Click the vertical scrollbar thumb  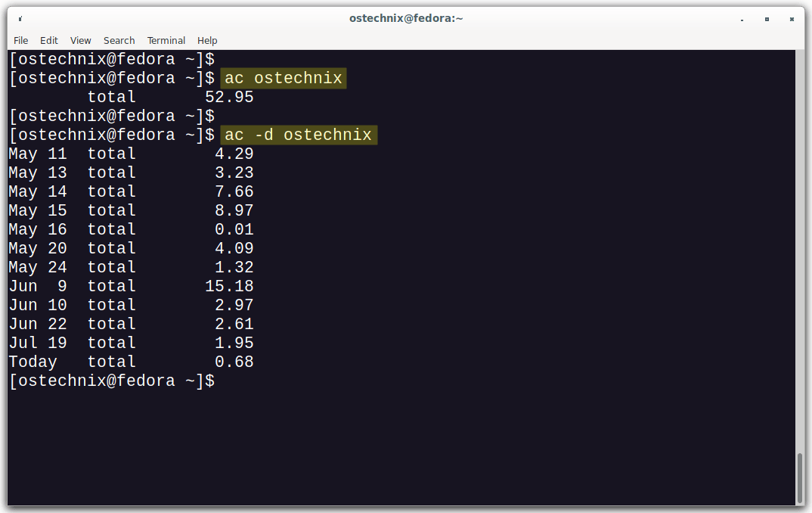[800, 477]
